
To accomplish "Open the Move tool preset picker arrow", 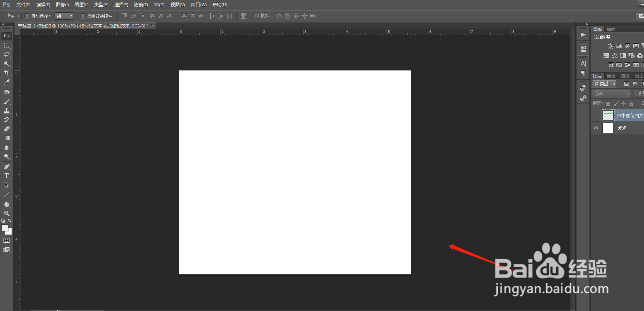I will (18, 16).
